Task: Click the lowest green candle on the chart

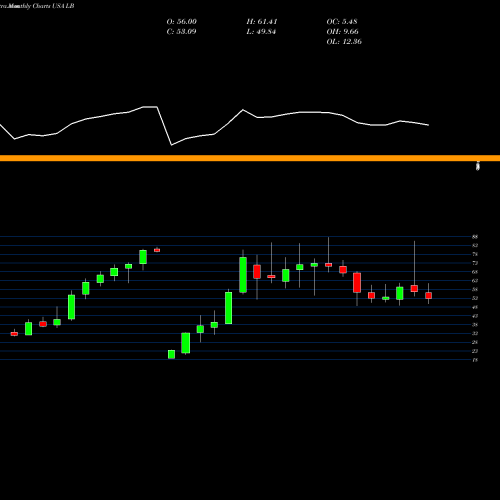Action: tap(171, 354)
